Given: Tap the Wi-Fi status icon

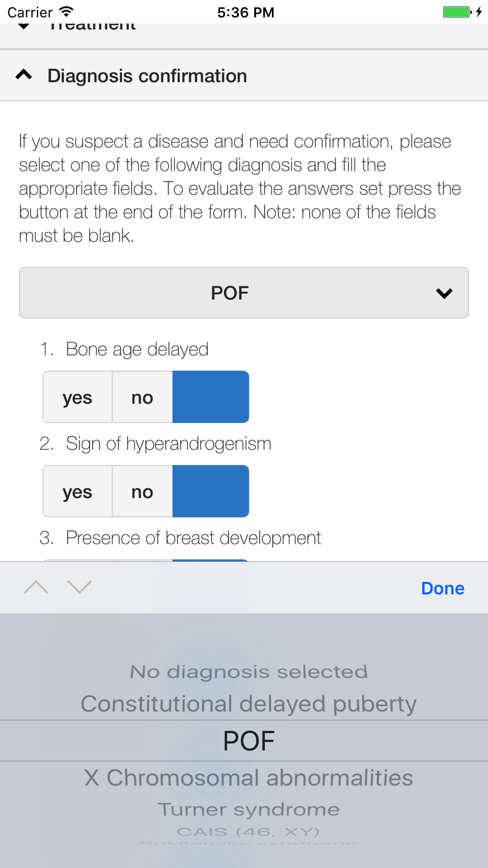Looking at the screenshot, I should tap(66, 12).
